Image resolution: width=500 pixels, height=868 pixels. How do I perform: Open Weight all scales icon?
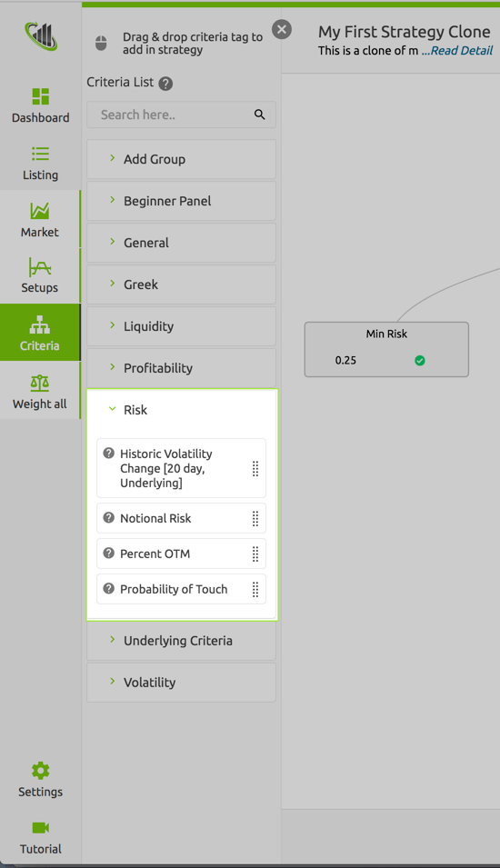[x=40, y=383]
